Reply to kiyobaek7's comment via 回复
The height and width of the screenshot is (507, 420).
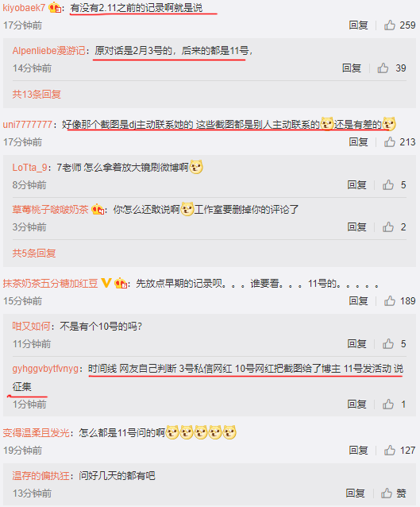(x=358, y=25)
